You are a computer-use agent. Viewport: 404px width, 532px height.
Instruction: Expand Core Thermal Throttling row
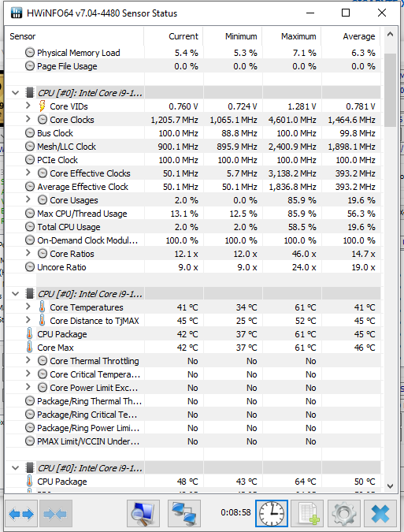point(28,360)
